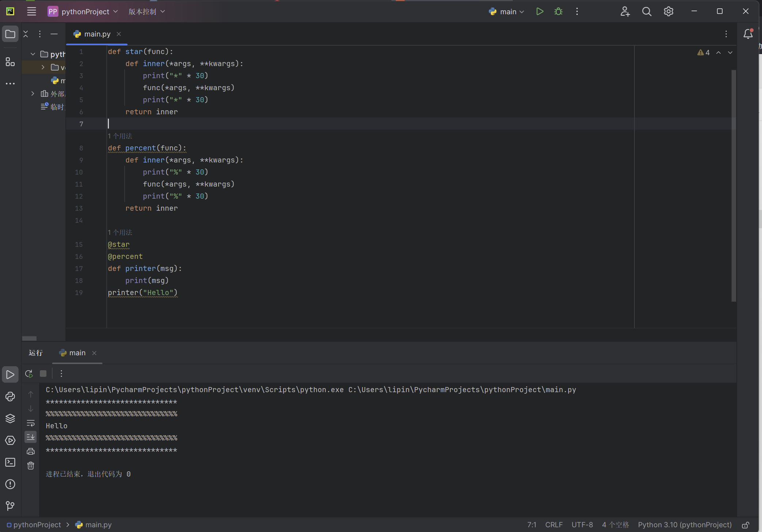762x532 pixels.
Task: Click the '1 个用法' hint above percent
Action: [x=120, y=136]
